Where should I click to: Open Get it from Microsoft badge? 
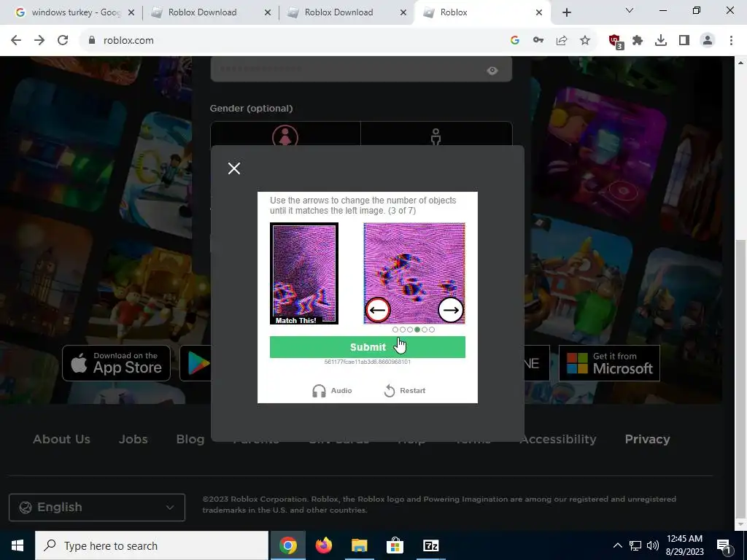(x=609, y=363)
